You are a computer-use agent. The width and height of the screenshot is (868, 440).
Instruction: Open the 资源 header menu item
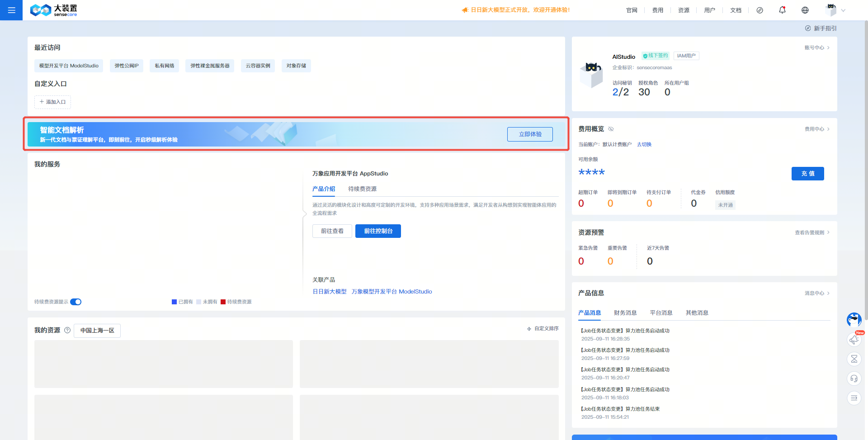pos(684,10)
